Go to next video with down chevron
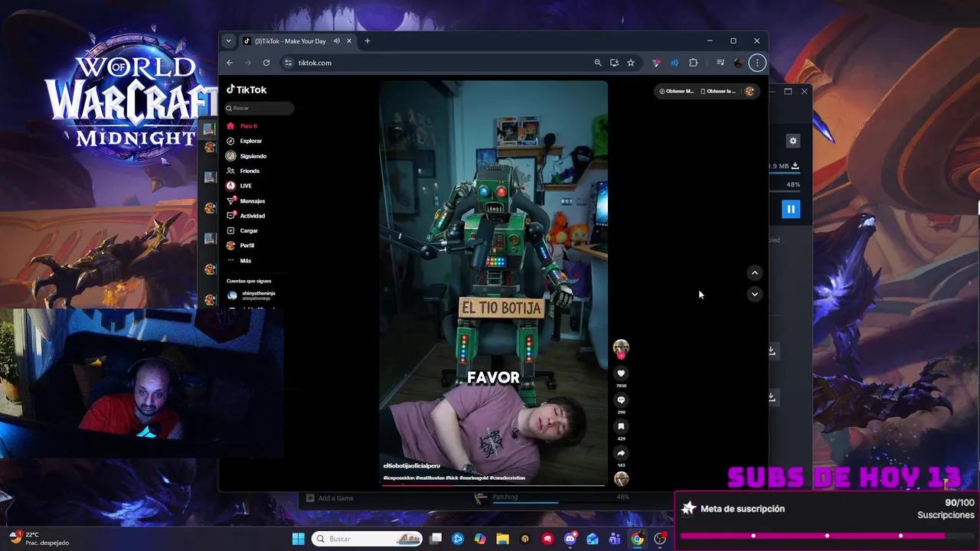The width and height of the screenshot is (980, 551). point(754,294)
